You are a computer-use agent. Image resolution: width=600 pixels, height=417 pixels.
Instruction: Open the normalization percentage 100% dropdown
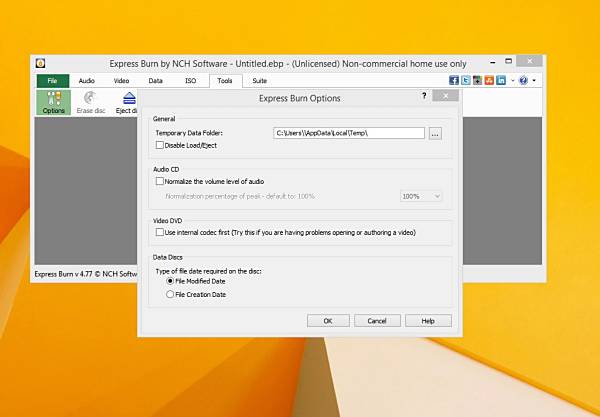pyautogui.click(x=421, y=196)
